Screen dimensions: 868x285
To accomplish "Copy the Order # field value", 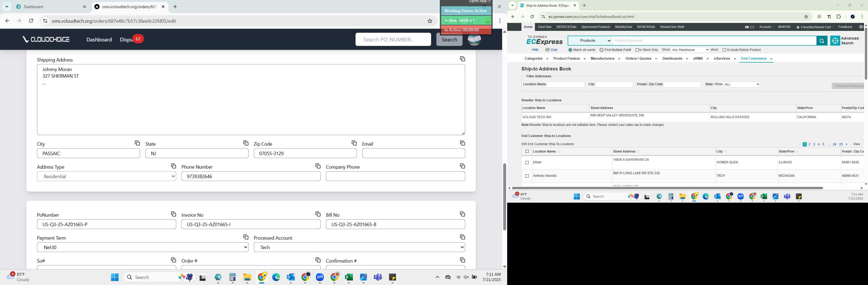I will (x=318, y=260).
